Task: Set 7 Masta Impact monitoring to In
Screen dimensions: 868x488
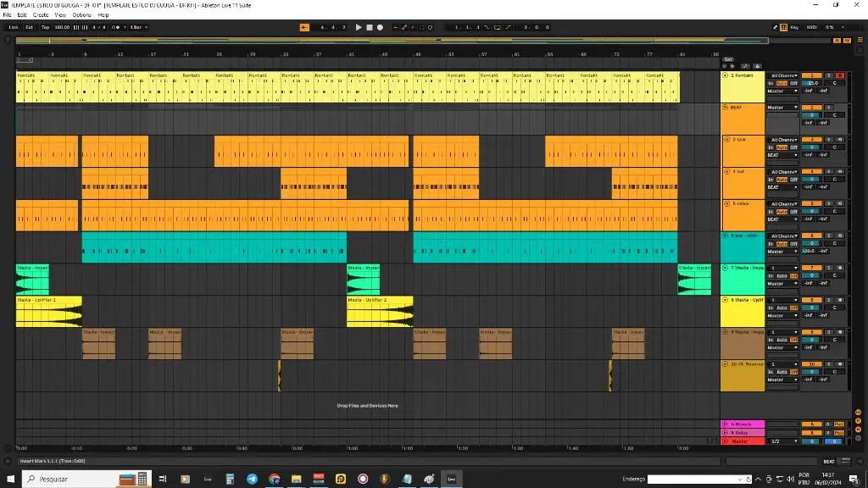Action: click(770, 276)
